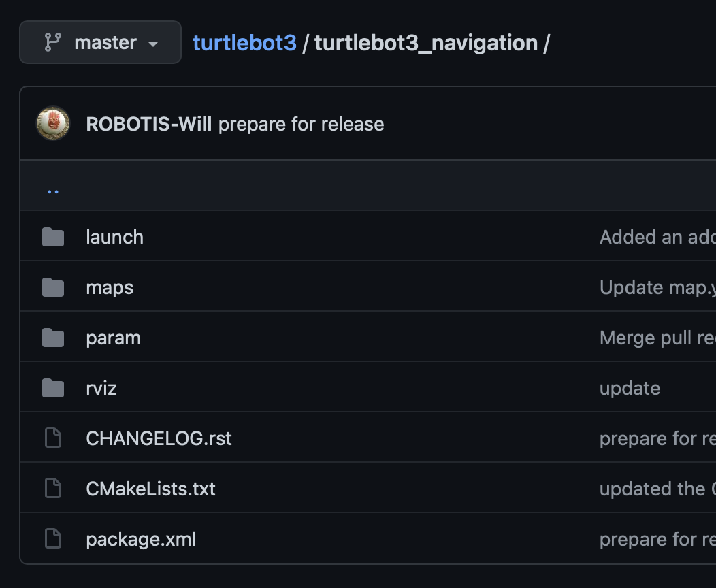This screenshot has height=588, width=716.
Task: Click the folder icon next to launch
Action: click(53, 237)
